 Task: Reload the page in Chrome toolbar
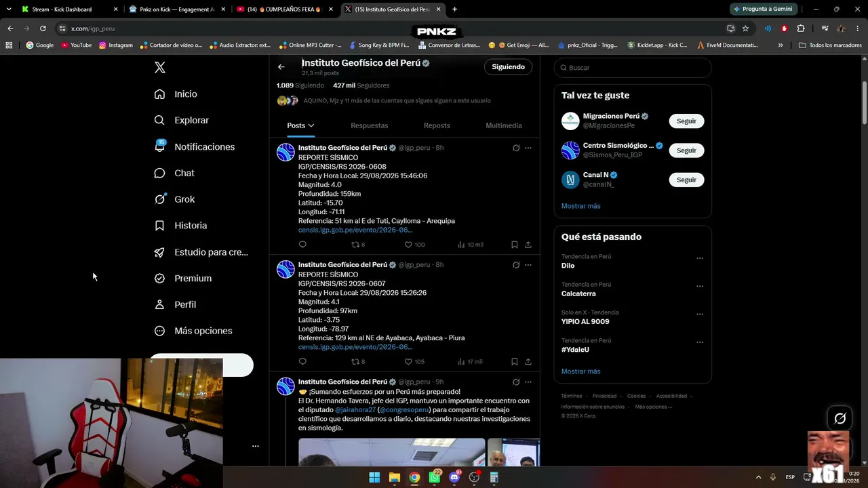43,28
